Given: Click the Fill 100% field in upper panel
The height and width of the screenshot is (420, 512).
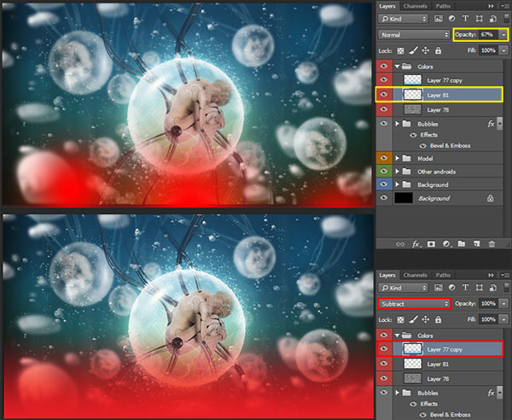Looking at the screenshot, I should click(x=488, y=50).
